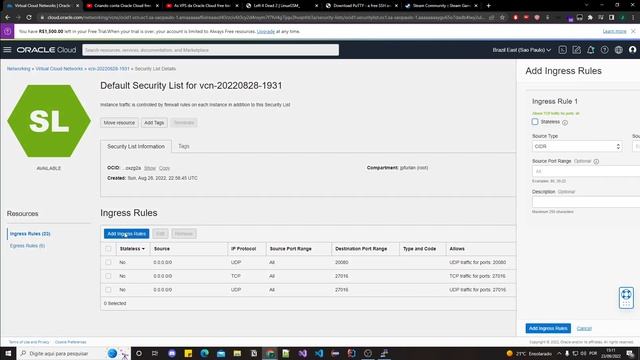Open Visual Studio Code from taskbar
Image resolution: width=640 pixels, height=360 pixels.
(319, 353)
